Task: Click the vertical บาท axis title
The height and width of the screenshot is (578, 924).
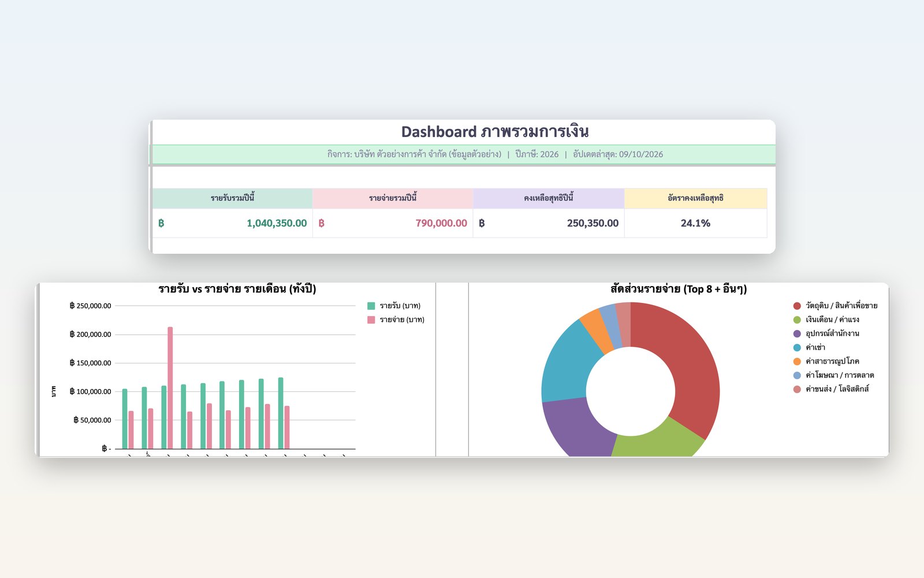Action: (x=54, y=391)
